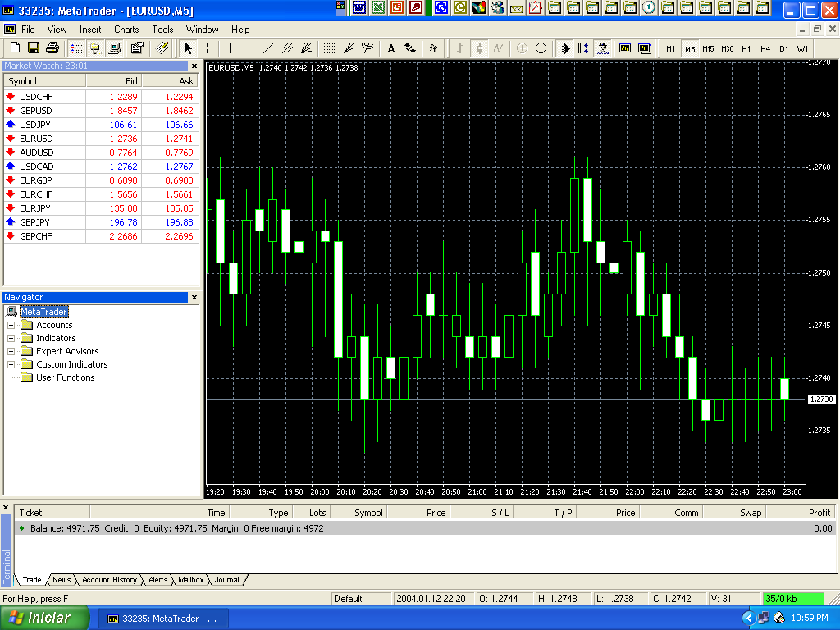This screenshot has width=840, height=630.
Task: Click the USDJPY bid price 106.61
Action: [123, 125]
